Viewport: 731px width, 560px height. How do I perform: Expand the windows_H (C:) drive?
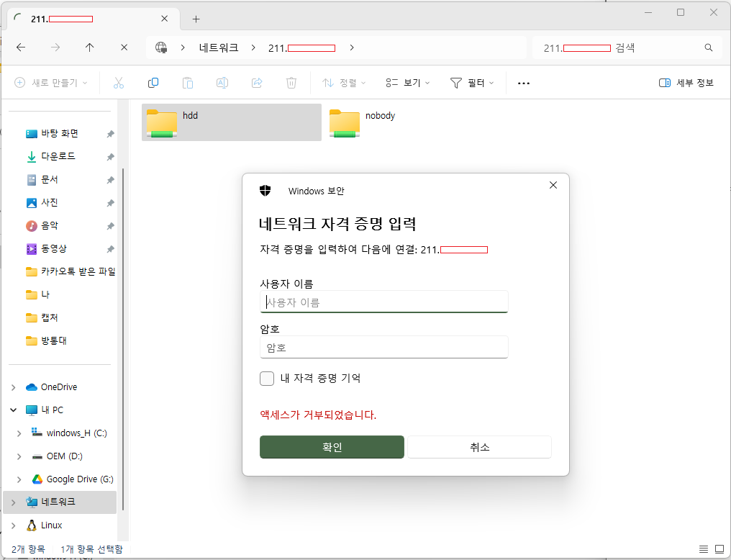19,433
